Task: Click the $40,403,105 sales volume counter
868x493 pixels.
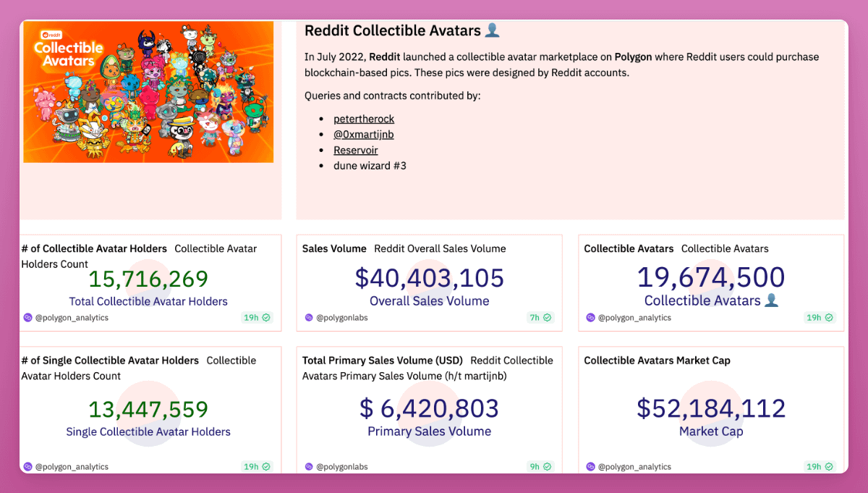Action: pos(429,279)
